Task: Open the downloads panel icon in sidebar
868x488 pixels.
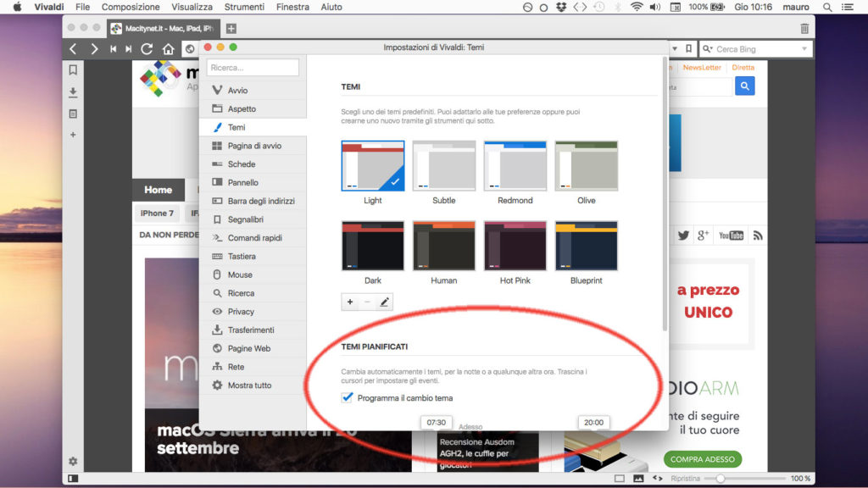Action: [x=73, y=91]
